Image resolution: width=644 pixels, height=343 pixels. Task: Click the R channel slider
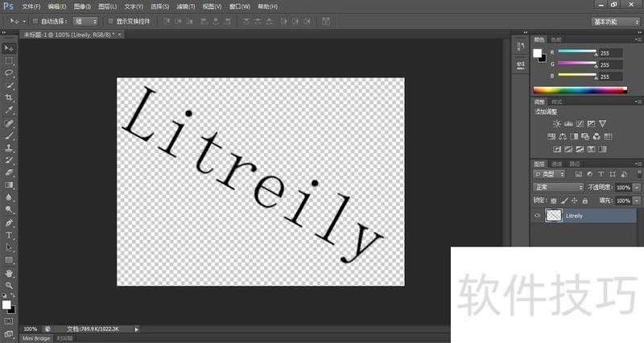[x=577, y=52]
